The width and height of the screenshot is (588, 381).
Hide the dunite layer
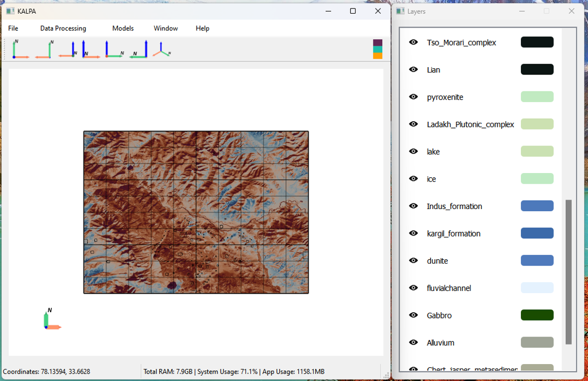pyautogui.click(x=414, y=260)
